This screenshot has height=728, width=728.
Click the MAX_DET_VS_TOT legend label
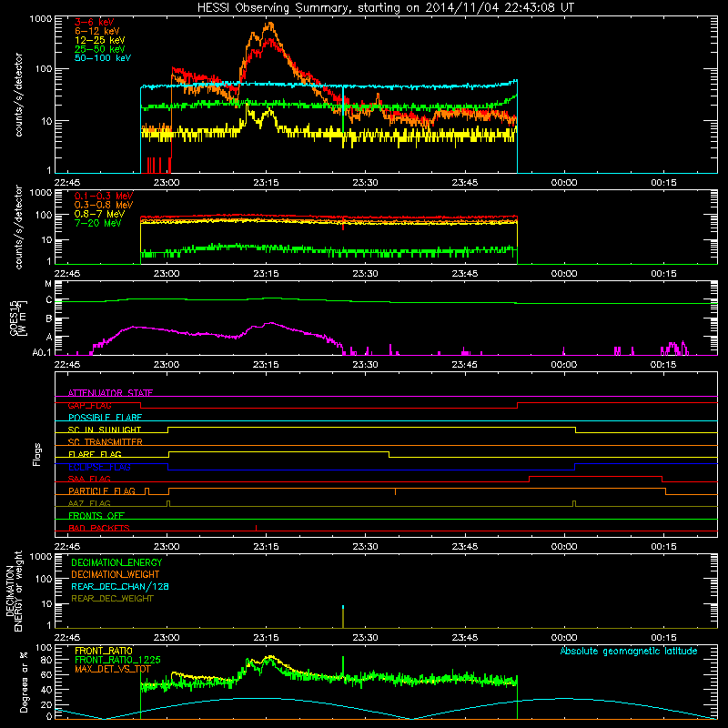113,669
